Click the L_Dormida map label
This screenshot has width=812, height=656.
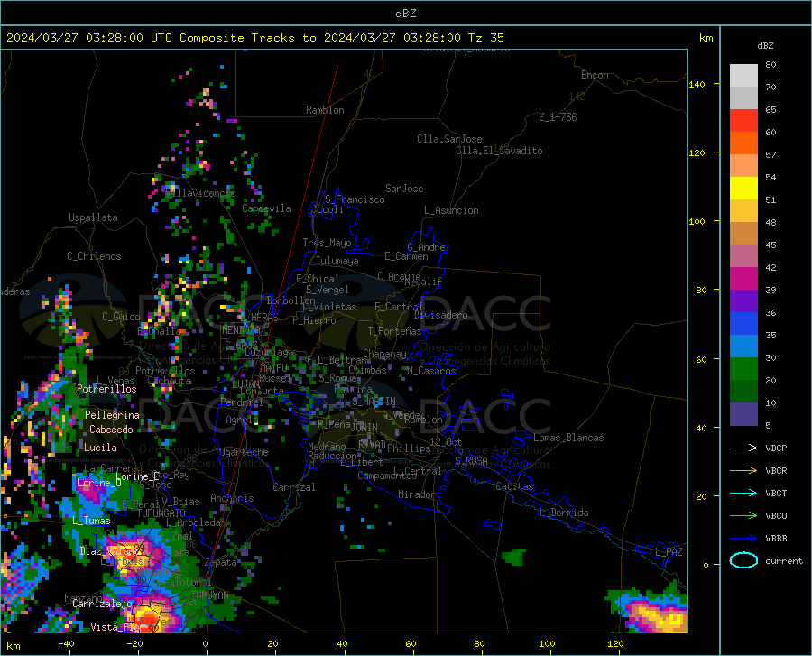click(564, 513)
